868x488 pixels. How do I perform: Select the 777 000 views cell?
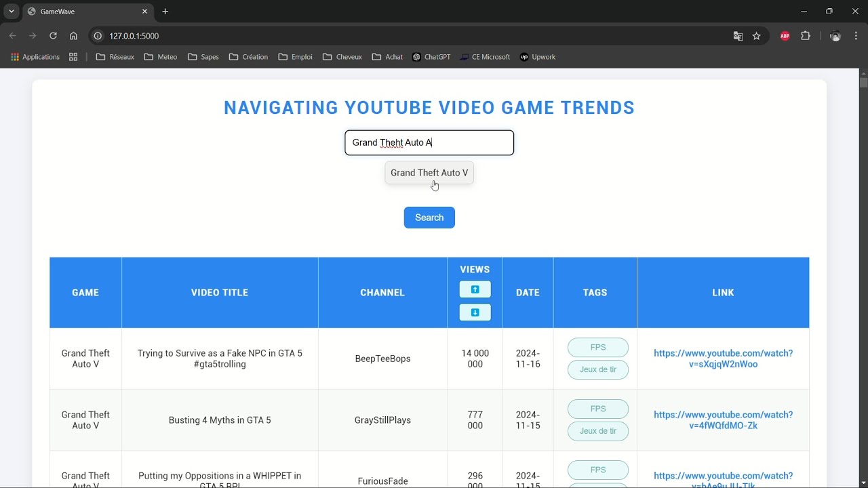pyautogui.click(x=475, y=420)
